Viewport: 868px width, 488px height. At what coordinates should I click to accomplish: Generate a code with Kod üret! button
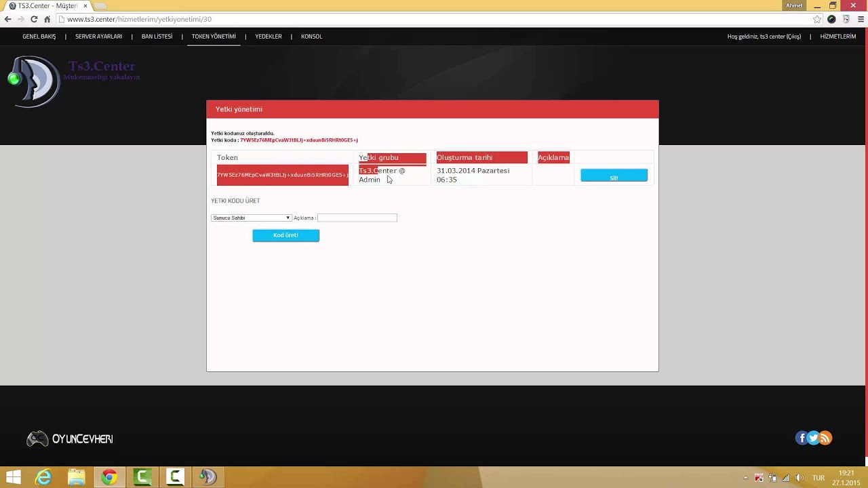(285, 235)
